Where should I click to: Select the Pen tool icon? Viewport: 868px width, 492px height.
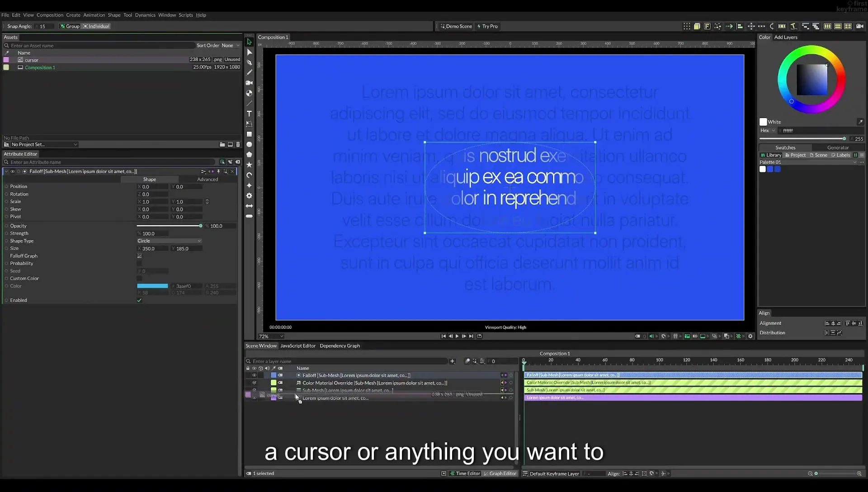coord(249,62)
